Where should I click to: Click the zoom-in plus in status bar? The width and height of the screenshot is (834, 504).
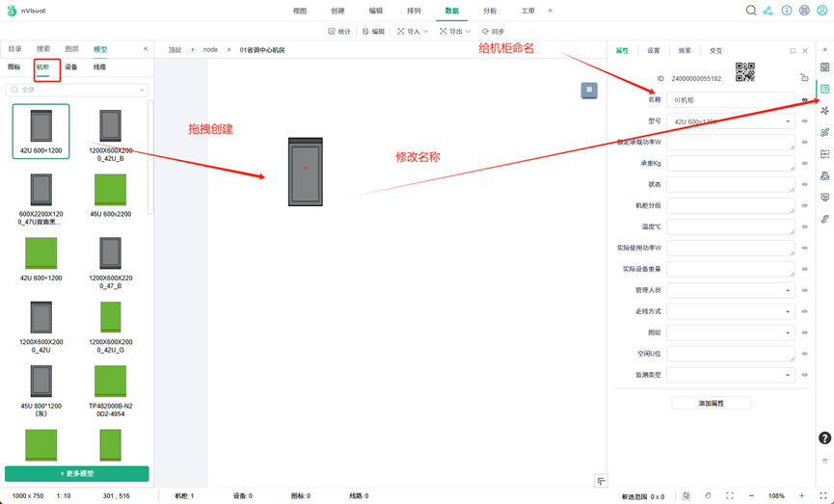click(x=801, y=495)
